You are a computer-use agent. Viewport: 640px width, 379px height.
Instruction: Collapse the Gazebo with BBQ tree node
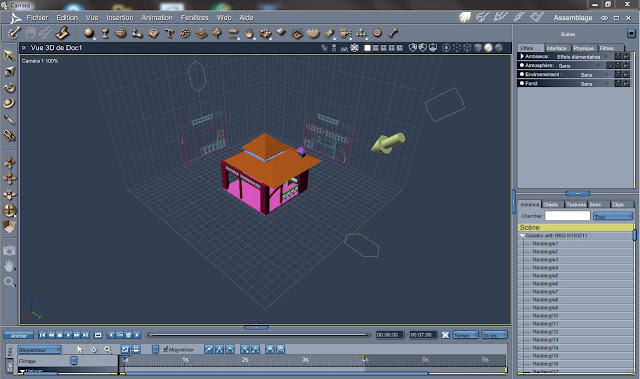522,236
